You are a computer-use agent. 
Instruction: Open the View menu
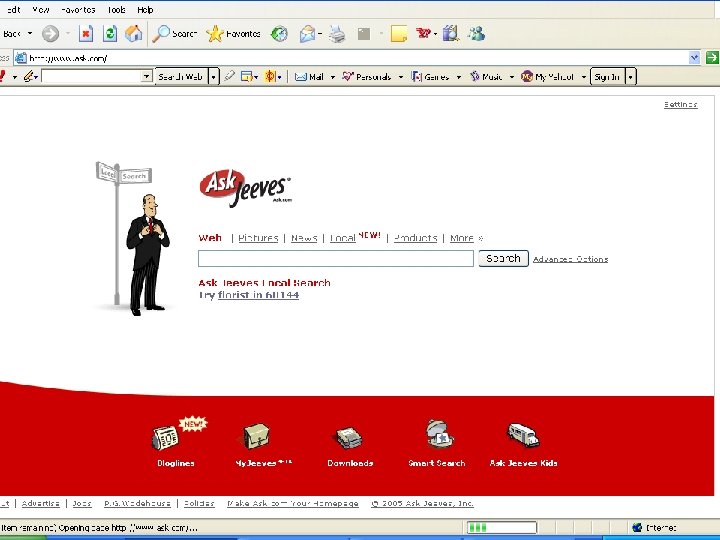point(41,10)
